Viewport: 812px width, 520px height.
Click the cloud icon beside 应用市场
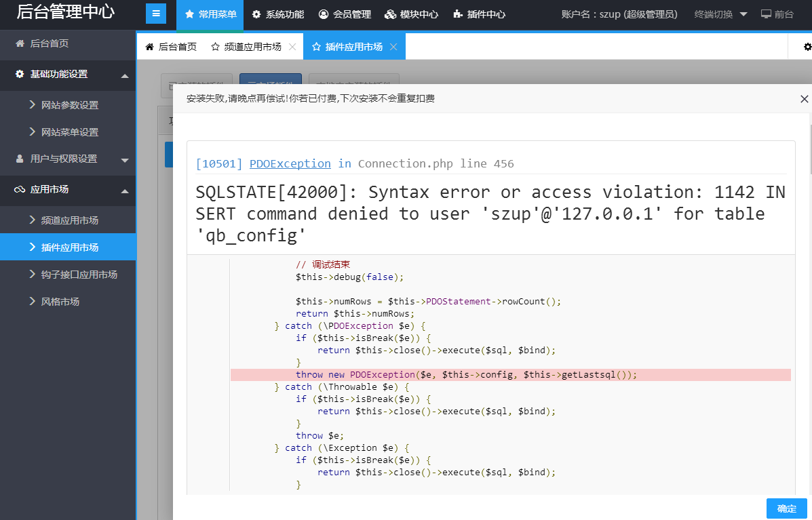click(19, 190)
